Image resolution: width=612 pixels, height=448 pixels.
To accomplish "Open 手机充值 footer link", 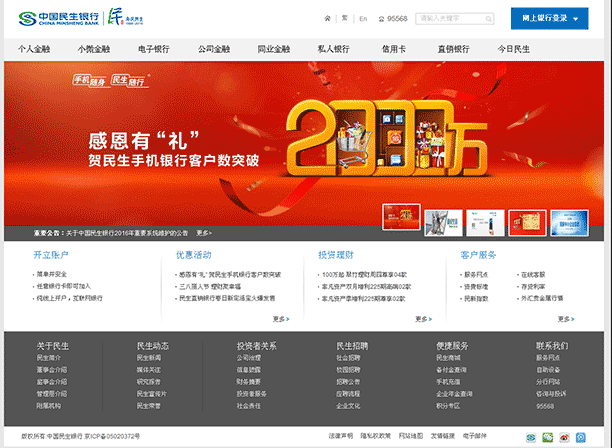I will pos(448,382).
